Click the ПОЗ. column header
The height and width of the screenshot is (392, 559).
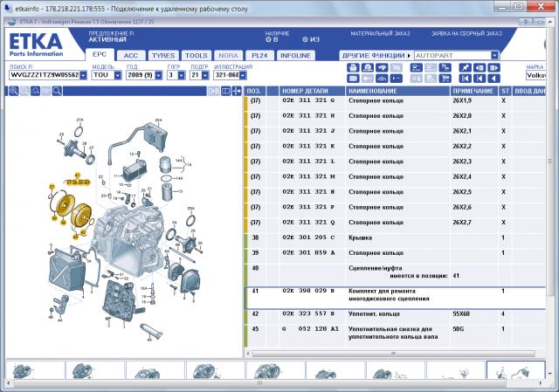pyautogui.click(x=255, y=91)
